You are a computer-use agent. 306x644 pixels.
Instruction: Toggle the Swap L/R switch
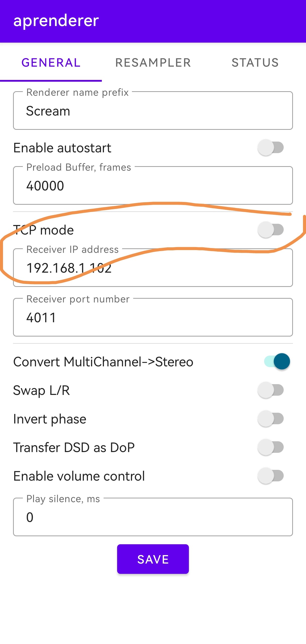click(271, 390)
